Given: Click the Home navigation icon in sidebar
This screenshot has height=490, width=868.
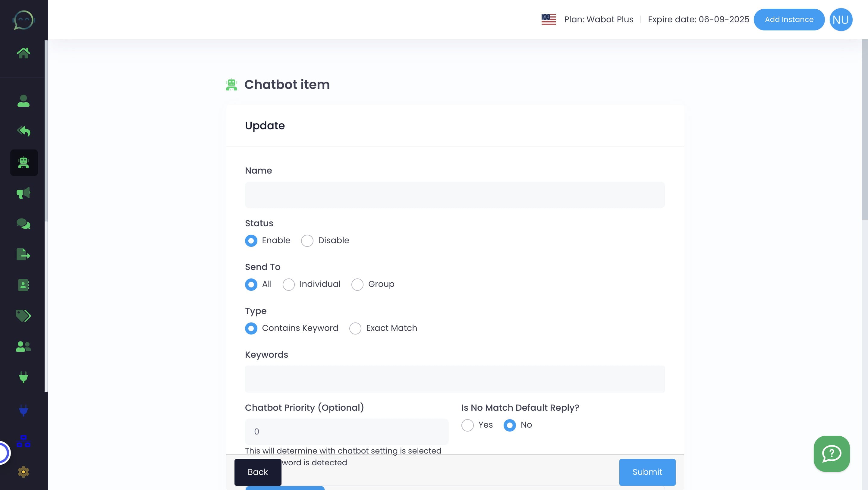Looking at the screenshot, I should point(23,52).
